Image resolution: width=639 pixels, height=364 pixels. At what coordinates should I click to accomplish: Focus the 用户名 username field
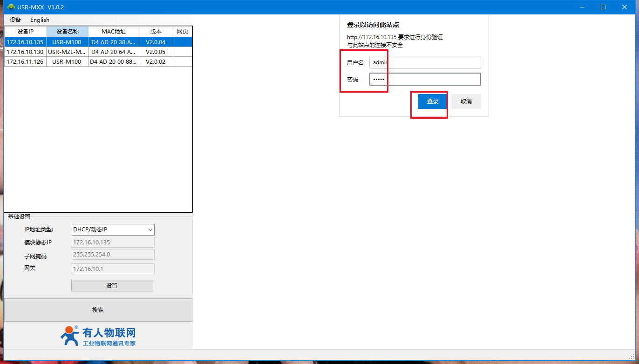pyautogui.click(x=425, y=62)
